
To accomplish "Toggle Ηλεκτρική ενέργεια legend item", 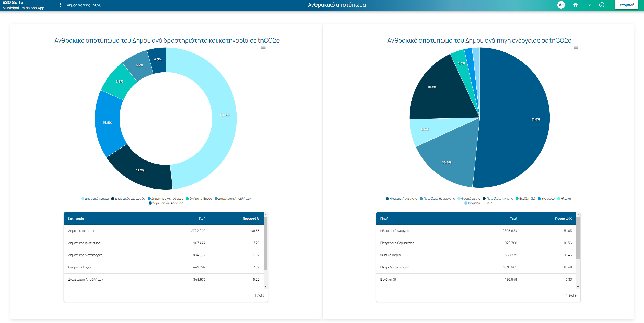I will (x=401, y=199).
